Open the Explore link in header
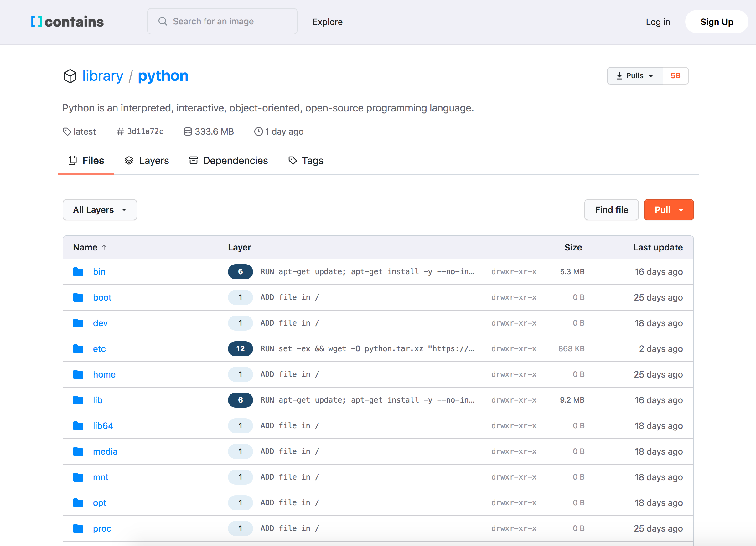756x546 pixels. pos(327,22)
